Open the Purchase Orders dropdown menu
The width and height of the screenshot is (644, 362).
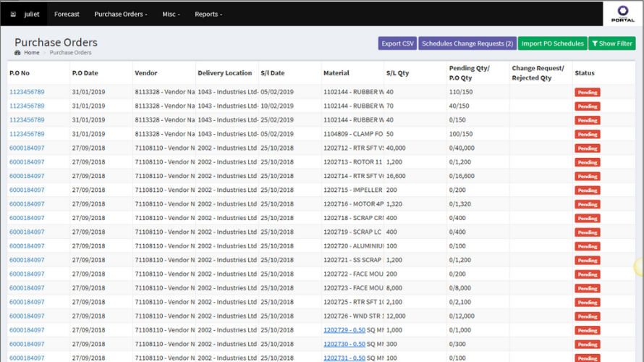click(x=120, y=14)
